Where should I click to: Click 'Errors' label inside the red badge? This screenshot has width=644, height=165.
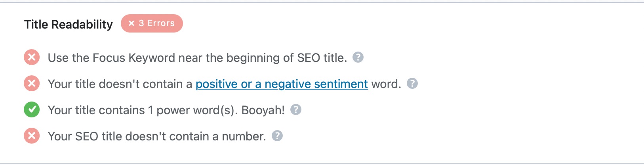161,23
